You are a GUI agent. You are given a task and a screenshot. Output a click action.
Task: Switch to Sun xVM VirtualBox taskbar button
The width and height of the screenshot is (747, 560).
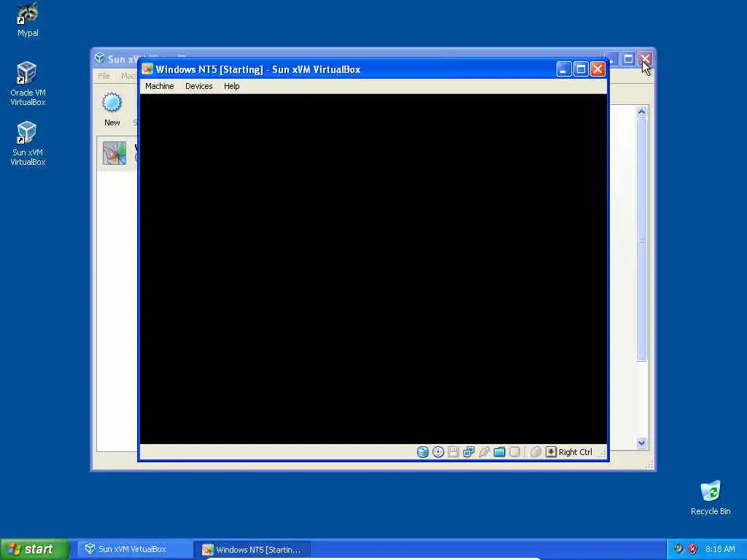pyautogui.click(x=135, y=549)
